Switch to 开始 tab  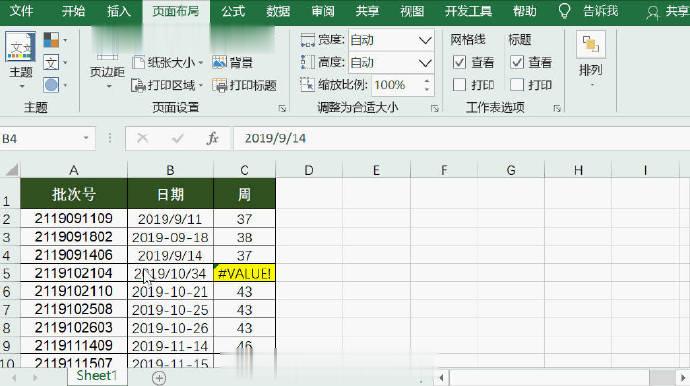(73, 11)
